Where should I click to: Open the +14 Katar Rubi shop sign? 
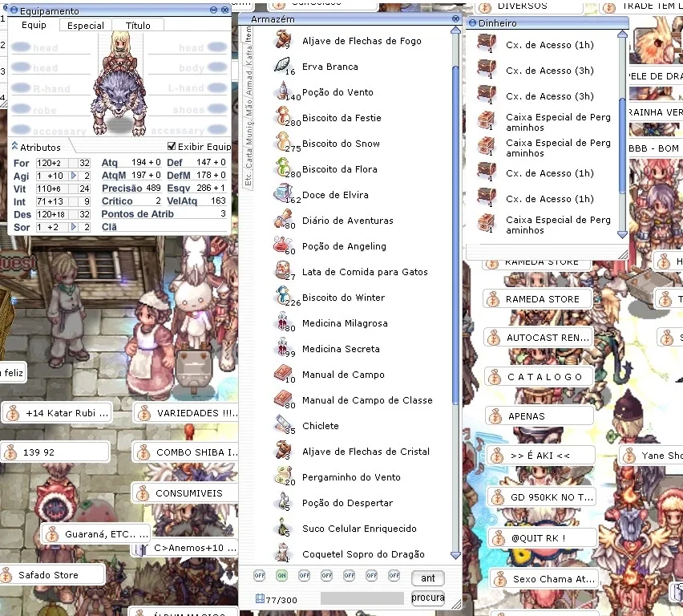(x=57, y=413)
